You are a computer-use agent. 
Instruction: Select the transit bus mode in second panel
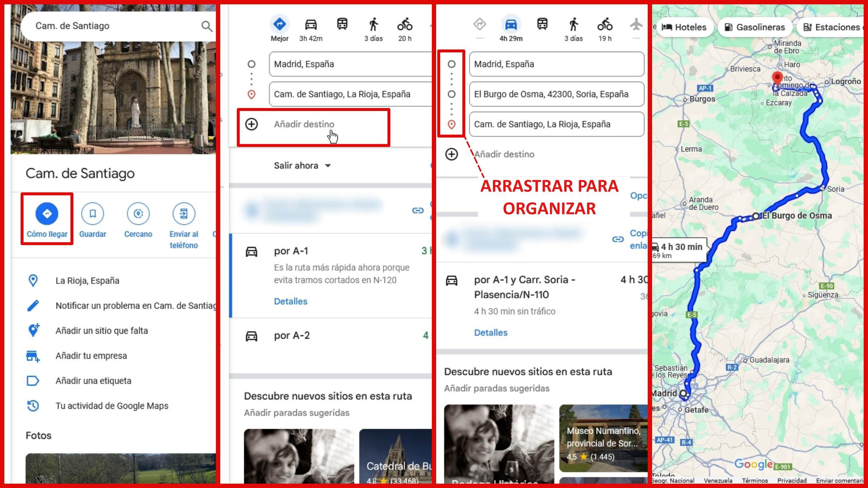tap(342, 24)
